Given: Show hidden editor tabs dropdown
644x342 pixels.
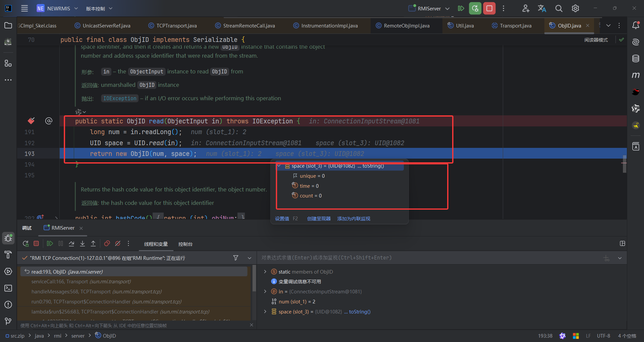Looking at the screenshot, I should 608,25.
